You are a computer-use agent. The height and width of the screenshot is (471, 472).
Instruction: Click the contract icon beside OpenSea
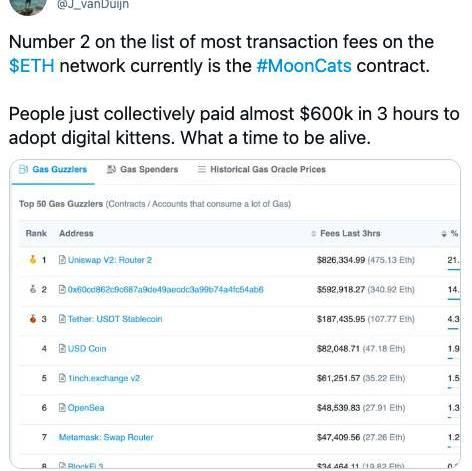tap(62, 407)
